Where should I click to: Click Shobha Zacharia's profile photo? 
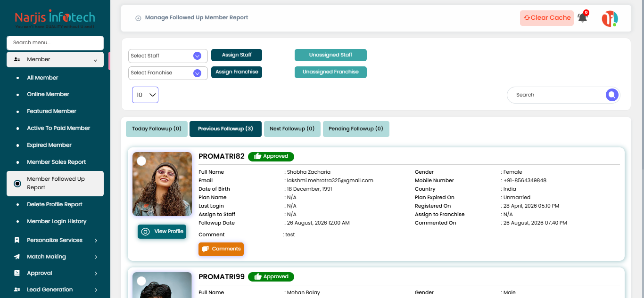162,184
